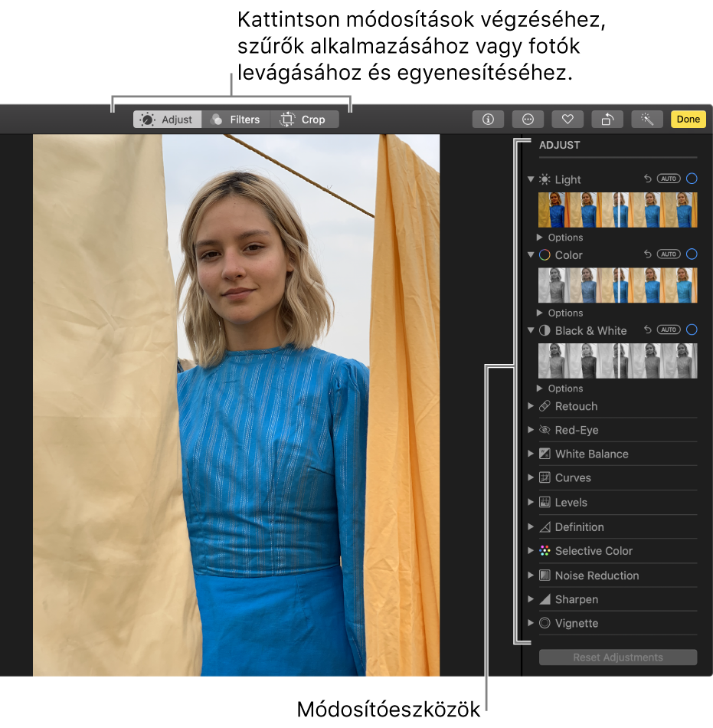Click the Black & White half-circle icon
Image resolution: width=713 pixels, height=728 pixels.
pyautogui.click(x=545, y=330)
